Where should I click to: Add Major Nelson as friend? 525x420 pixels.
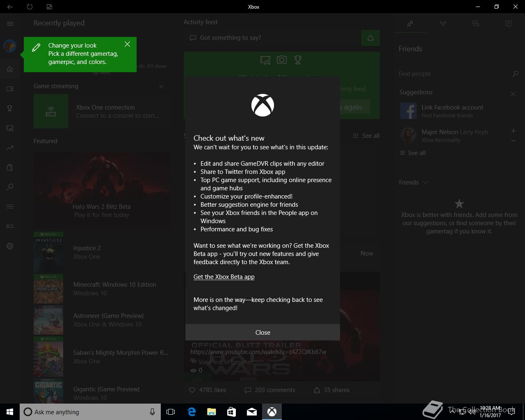(x=513, y=131)
